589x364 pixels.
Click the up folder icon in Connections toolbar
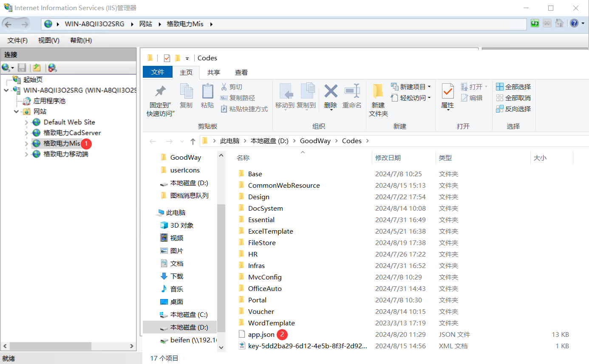(x=37, y=68)
